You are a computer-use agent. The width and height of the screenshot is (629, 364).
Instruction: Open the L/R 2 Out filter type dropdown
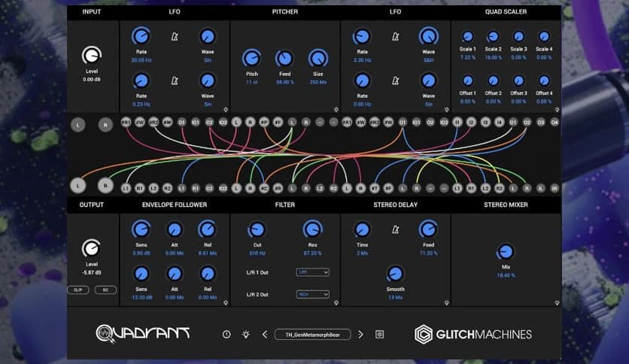(x=312, y=295)
